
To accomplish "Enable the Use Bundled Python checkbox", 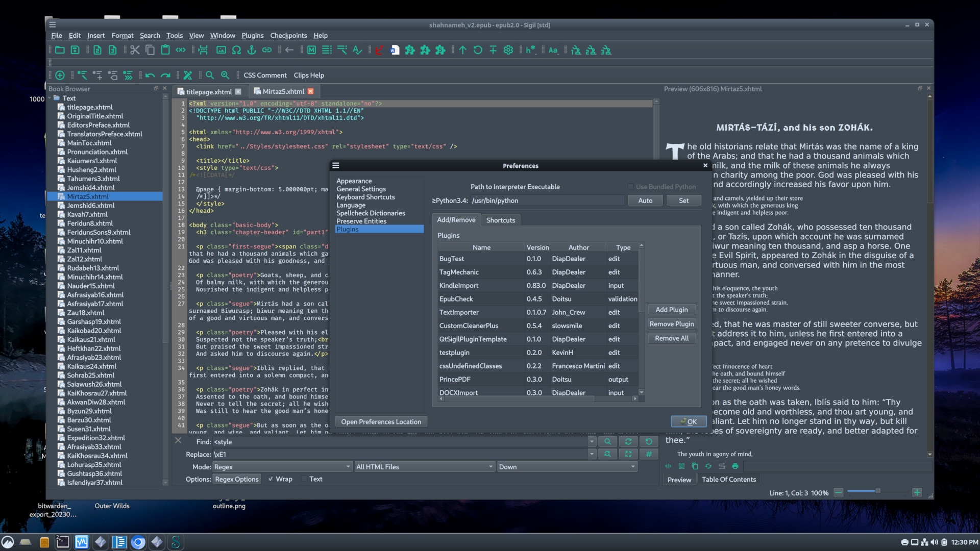I will tap(631, 187).
